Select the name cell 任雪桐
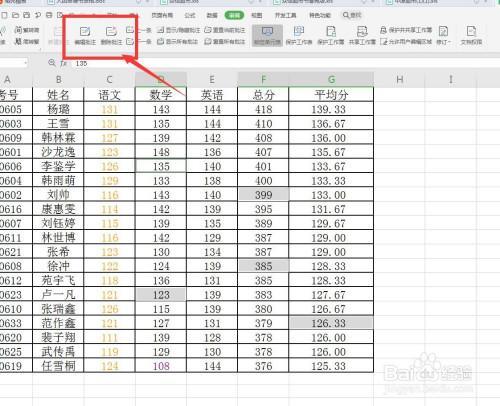500x406 pixels. (x=58, y=366)
